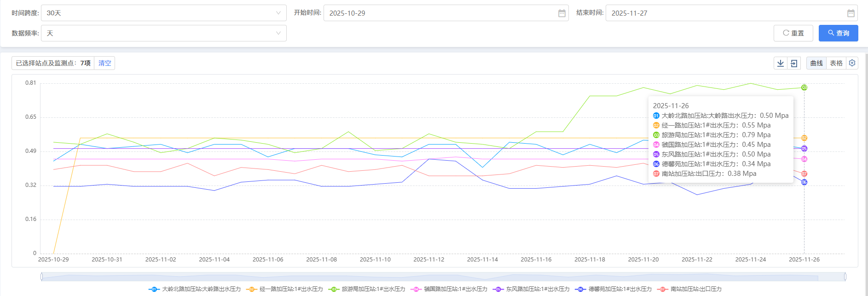
Task: Expand the 时间跨度 30天 dropdown
Action: coord(163,13)
